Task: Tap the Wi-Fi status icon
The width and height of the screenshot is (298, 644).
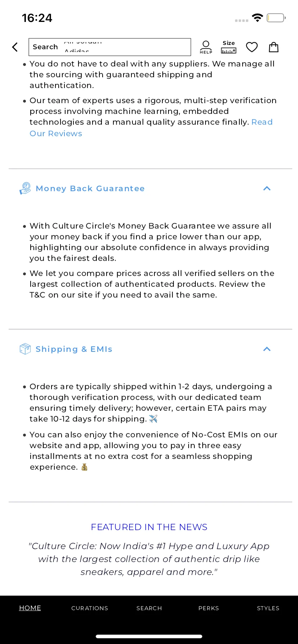Action: coord(258,18)
